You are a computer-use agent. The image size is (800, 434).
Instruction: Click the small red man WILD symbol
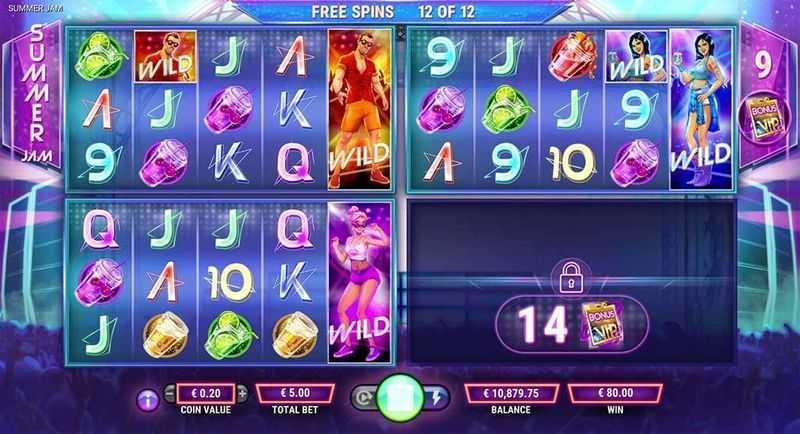tap(165, 56)
